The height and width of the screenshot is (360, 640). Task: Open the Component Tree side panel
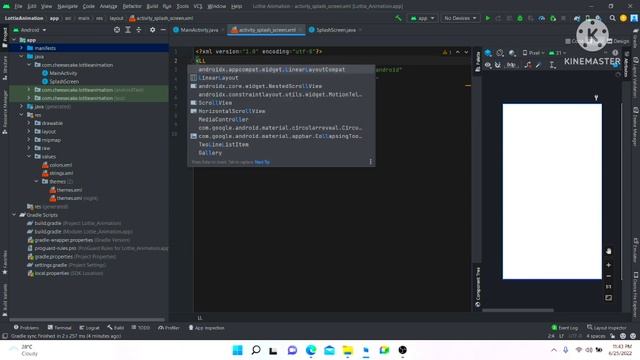(478, 287)
